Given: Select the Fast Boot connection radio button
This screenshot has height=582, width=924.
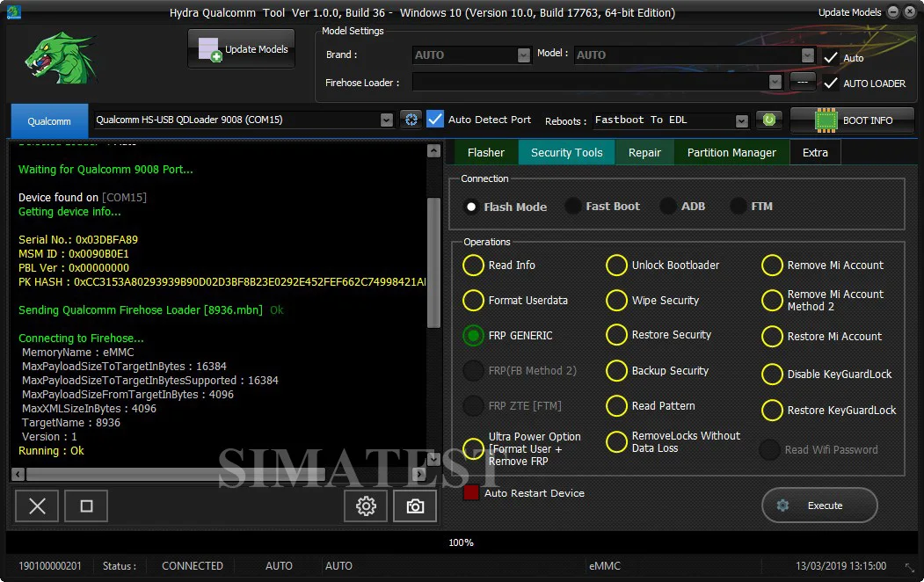Looking at the screenshot, I should coord(572,207).
